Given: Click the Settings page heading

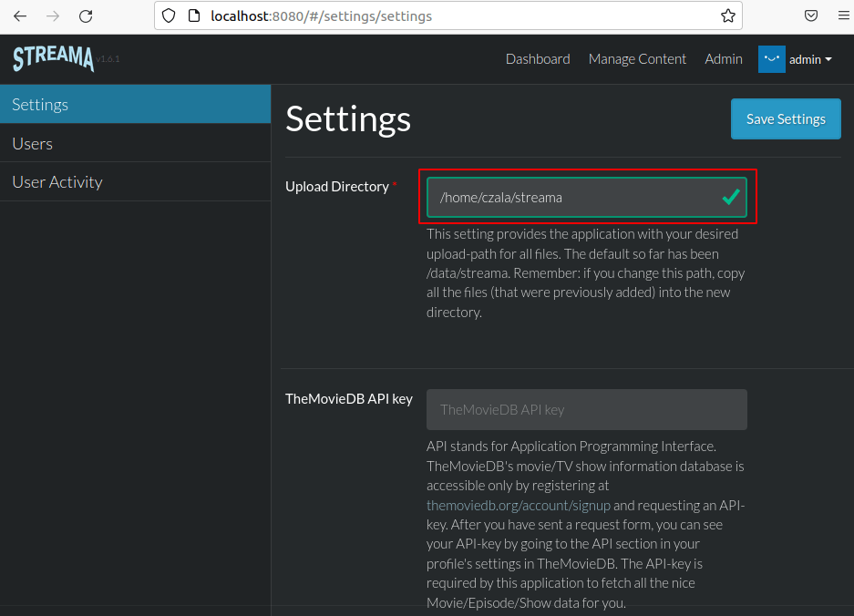Looking at the screenshot, I should click(348, 119).
